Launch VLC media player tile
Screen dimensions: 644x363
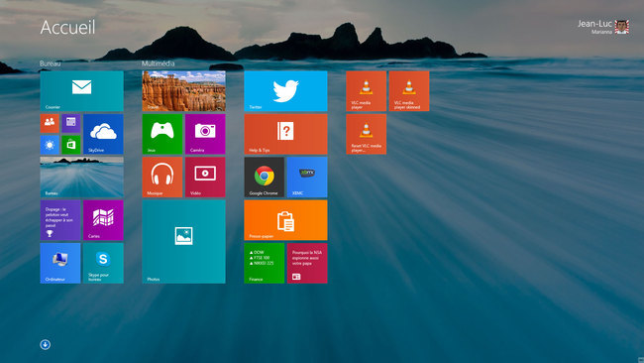pyautogui.click(x=366, y=91)
